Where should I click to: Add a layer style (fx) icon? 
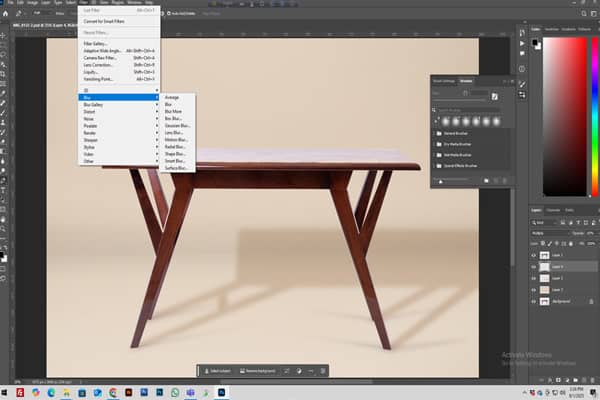click(x=550, y=380)
